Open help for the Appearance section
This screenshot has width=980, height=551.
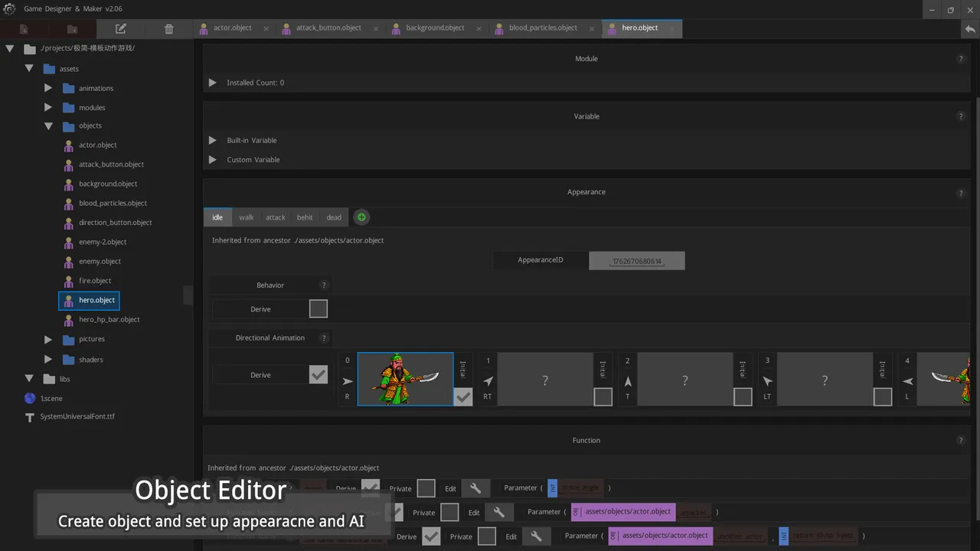961,193
